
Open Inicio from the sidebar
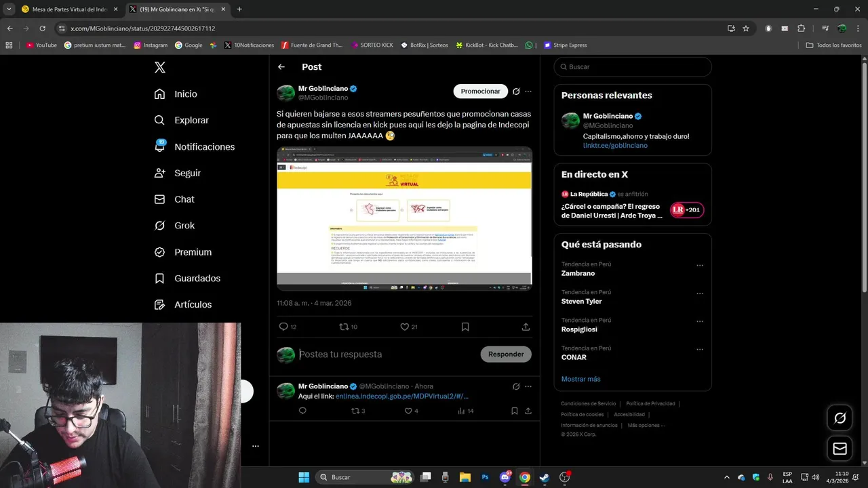[176, 94]
